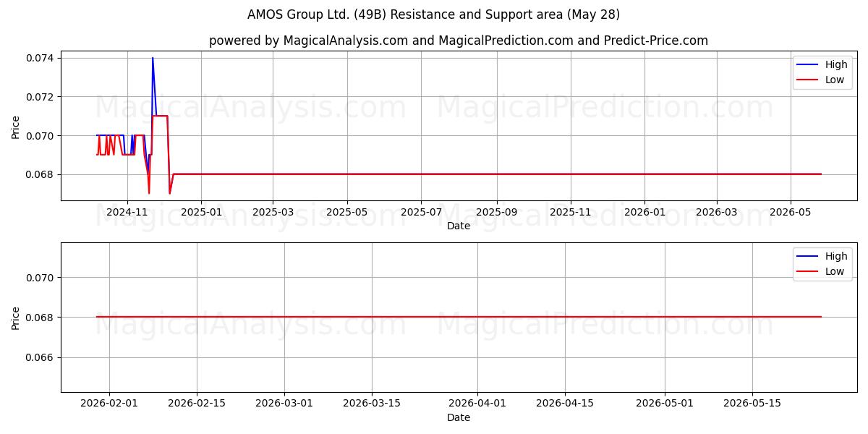Image resolution: width=868 pixels, height=434 pixels.
Task: Click the lower chart's 'Price' axis label
Action: pos(16,318)
